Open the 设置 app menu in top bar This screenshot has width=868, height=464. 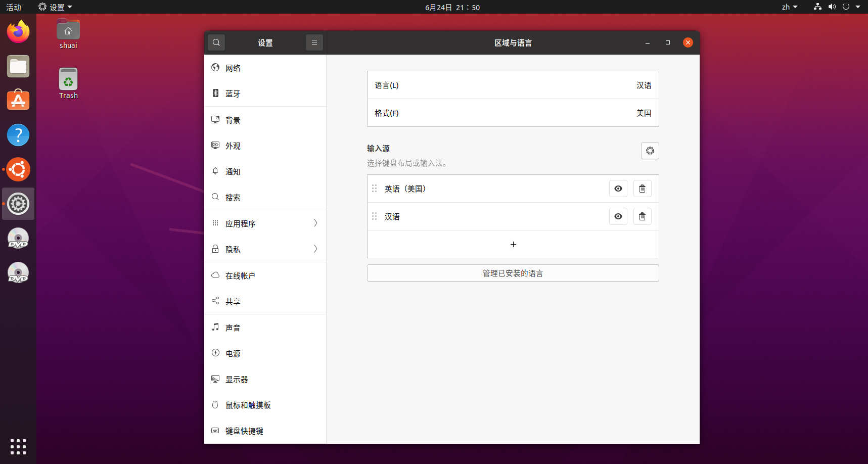[56, 7]
